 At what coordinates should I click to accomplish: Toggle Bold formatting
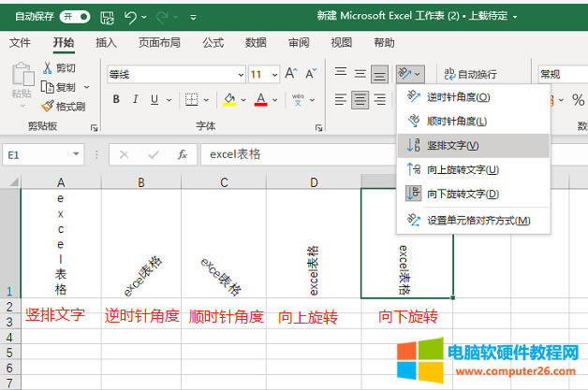(117, 99)
